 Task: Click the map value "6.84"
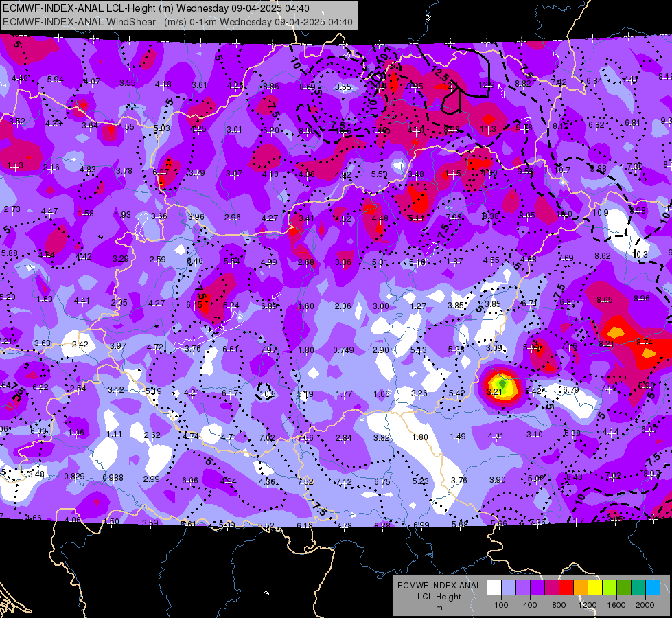tap(594, 80)
